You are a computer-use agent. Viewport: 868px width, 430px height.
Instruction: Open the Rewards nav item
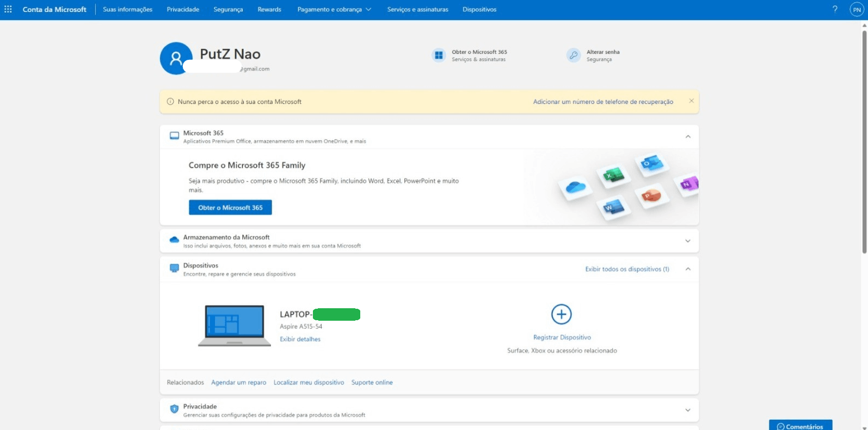click(x=269, y=9)
